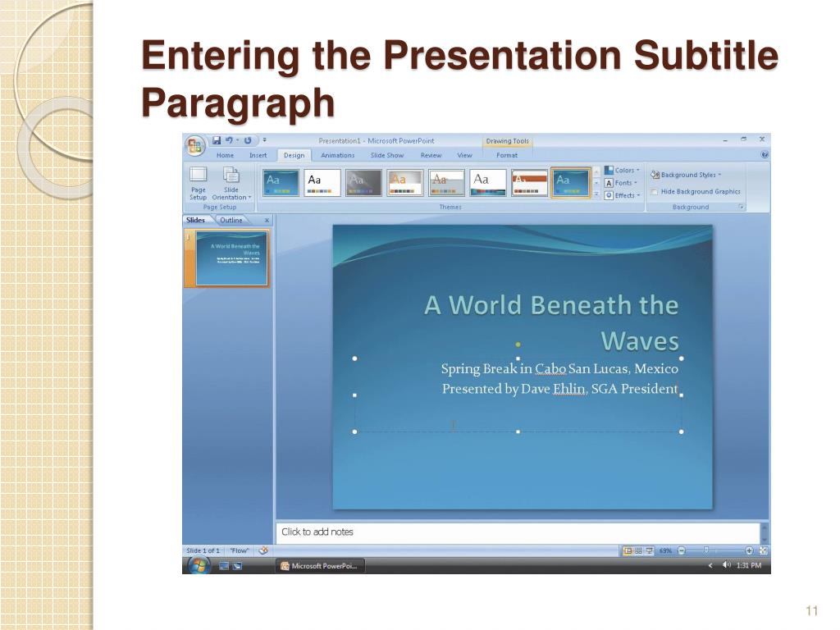
Task: Click the 1:31 PM taskbar clock
Action: point(748,565)
